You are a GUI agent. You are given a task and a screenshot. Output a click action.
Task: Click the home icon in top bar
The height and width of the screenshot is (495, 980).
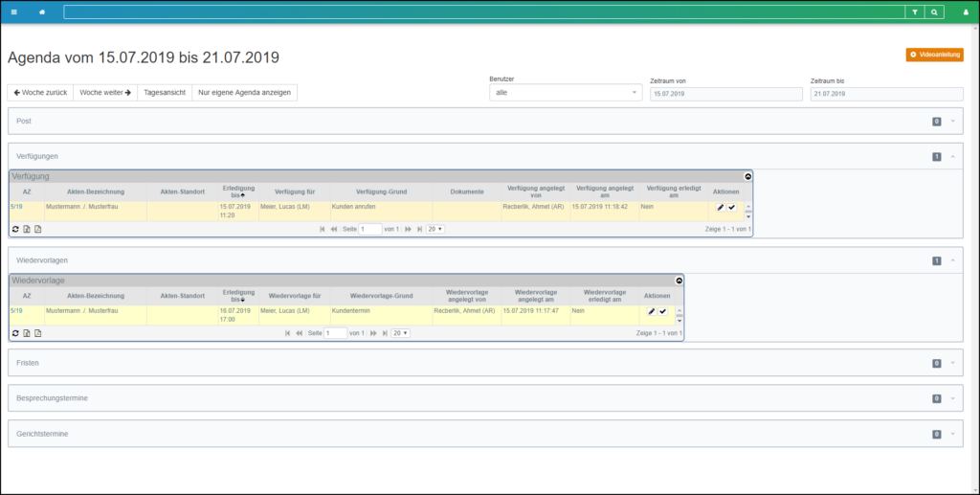pyautogui.click(x=42, y=12)
